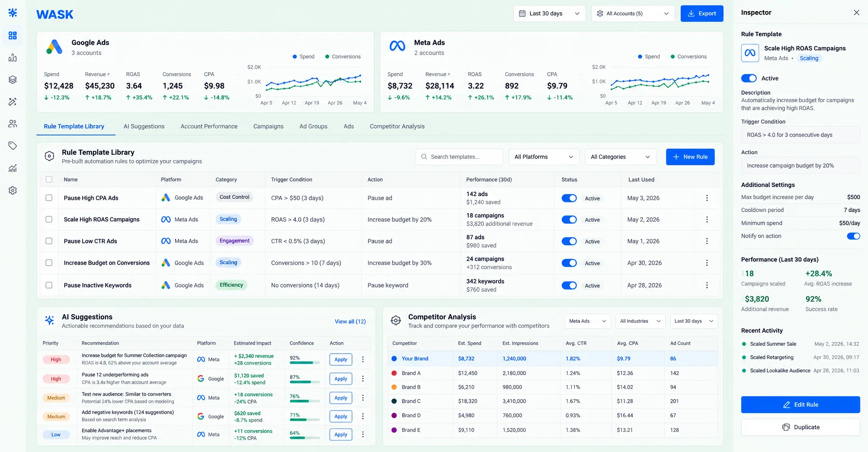Open the growth chart sidebar icon
Image resolution: width=868 pixels, height=452 pixels.
pyautogui.click(x=13, y=168)
